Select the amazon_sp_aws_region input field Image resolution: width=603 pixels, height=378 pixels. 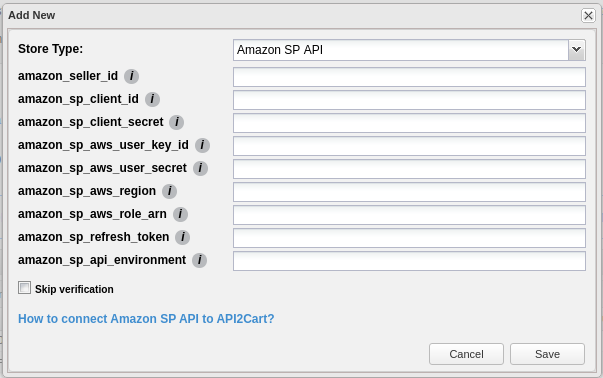click(409, 192)
